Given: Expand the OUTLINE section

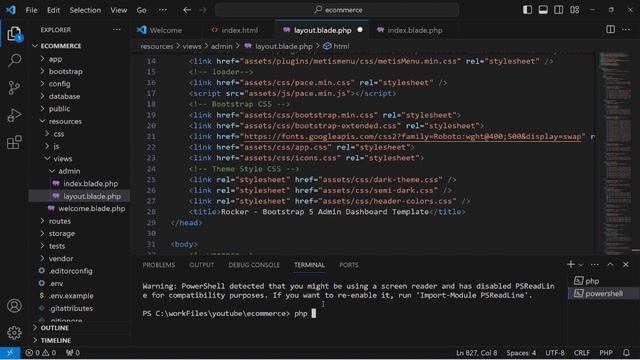Looking at the screenshot, I should (80, 328).
